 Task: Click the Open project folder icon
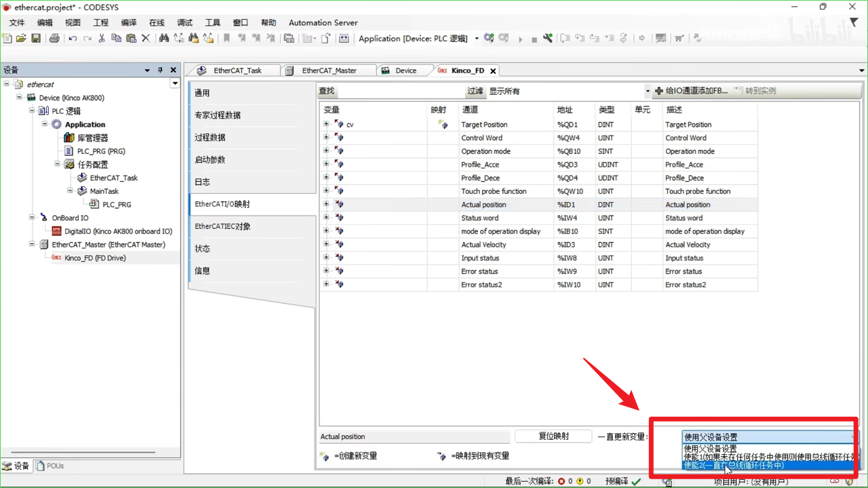pos(22,39)
